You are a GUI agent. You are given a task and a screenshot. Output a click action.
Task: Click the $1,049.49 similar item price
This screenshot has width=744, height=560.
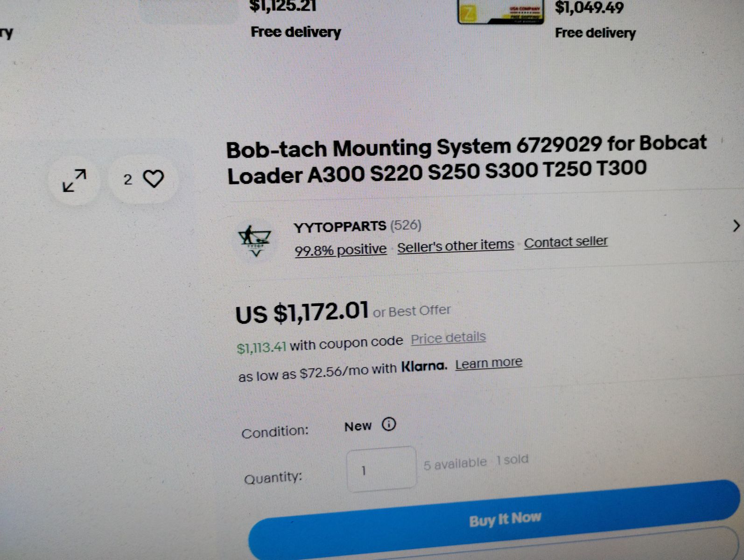(x=589, y=7)
